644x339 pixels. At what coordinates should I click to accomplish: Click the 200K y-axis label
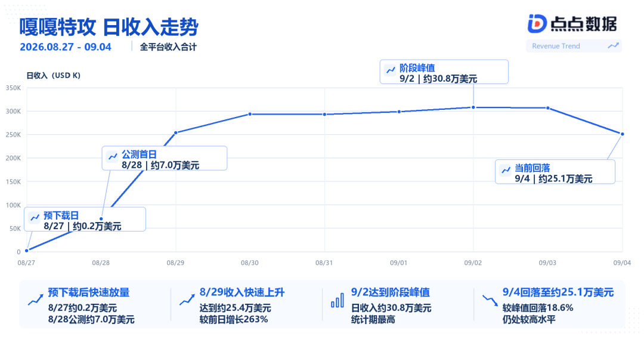click(13, 158)
